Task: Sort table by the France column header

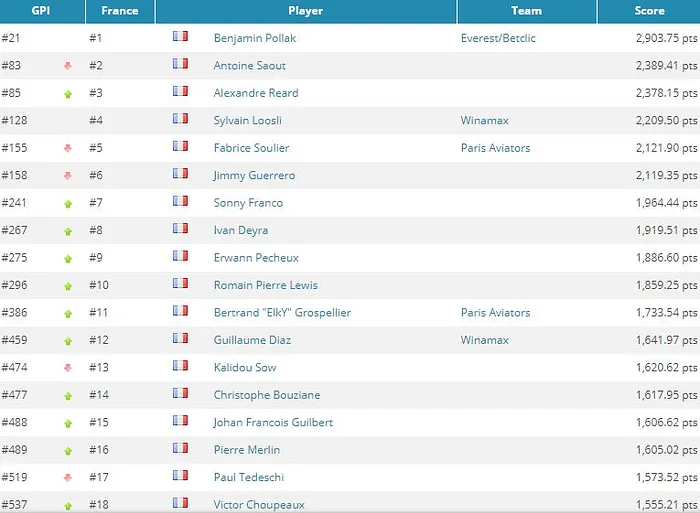Action: click(119, 11)
